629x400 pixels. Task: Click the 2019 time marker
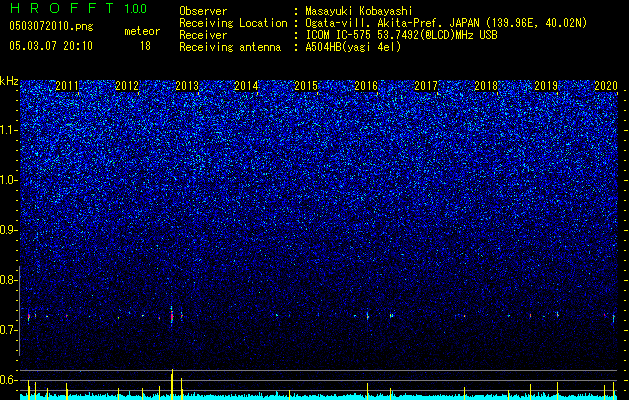pyautogui.click(x=546, y=86)
